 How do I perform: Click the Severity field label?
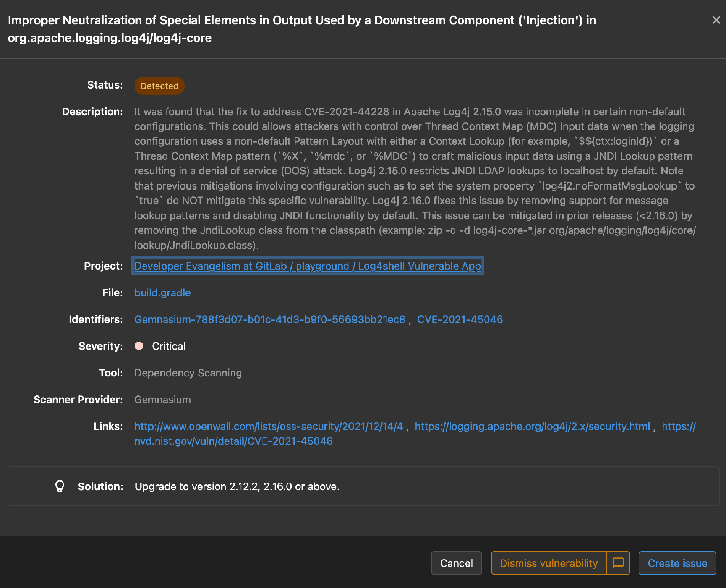tap(100, 346)
